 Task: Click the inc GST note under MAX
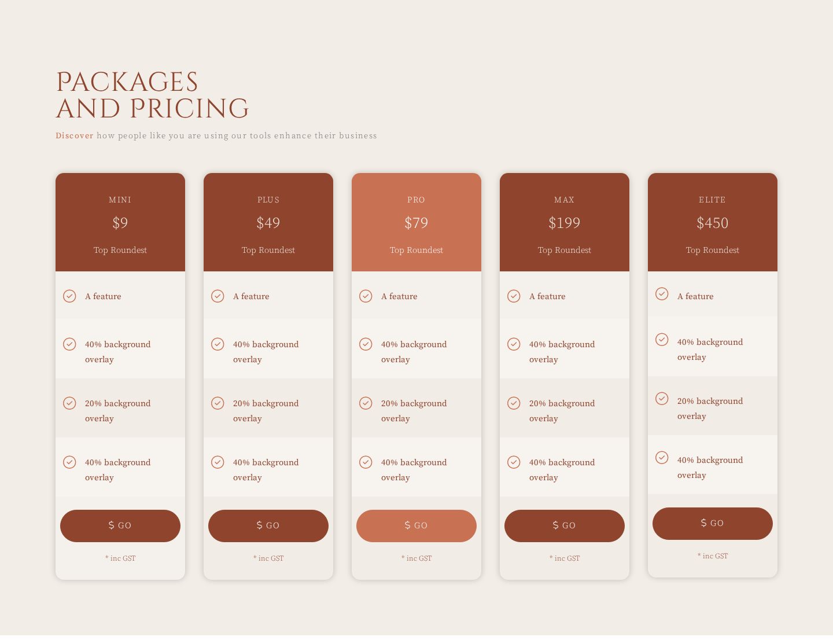click(x=565, y=558)
